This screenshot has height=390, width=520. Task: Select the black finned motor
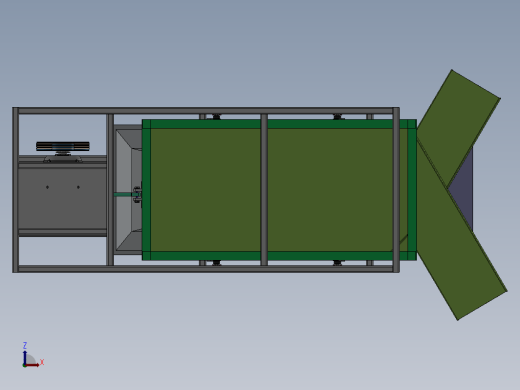click(x=63, y=146)
